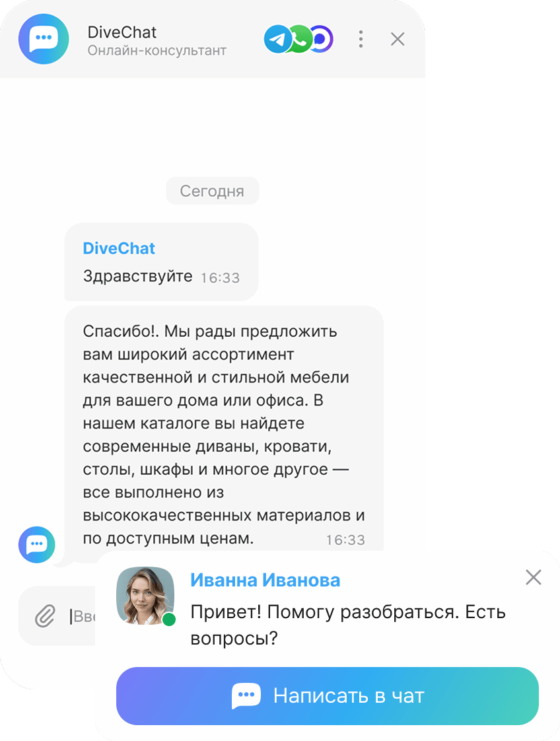The width and height of the screenshot is (560, 741).
Task: Click the large DiveChat logo in header
Action: point(44,39)
